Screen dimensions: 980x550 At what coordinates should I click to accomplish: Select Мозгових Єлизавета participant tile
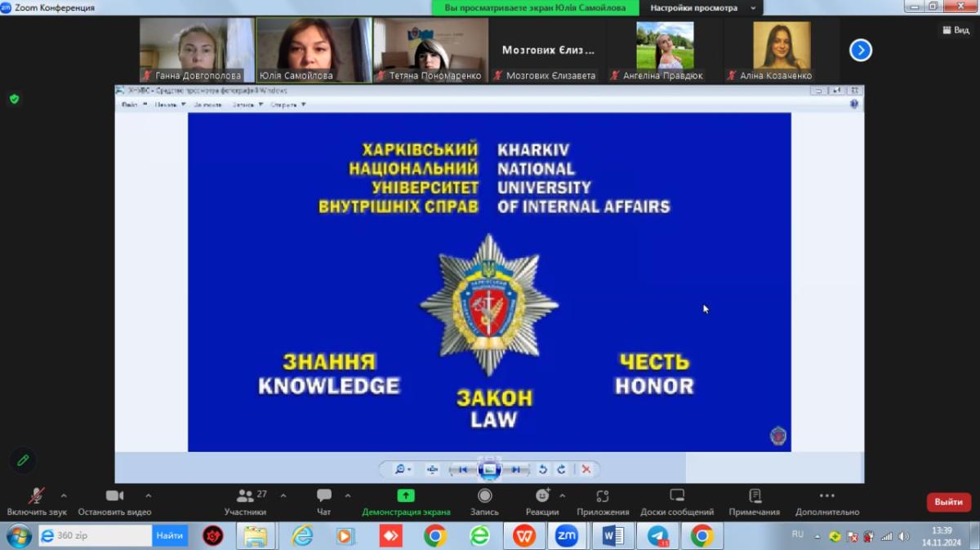548,51
